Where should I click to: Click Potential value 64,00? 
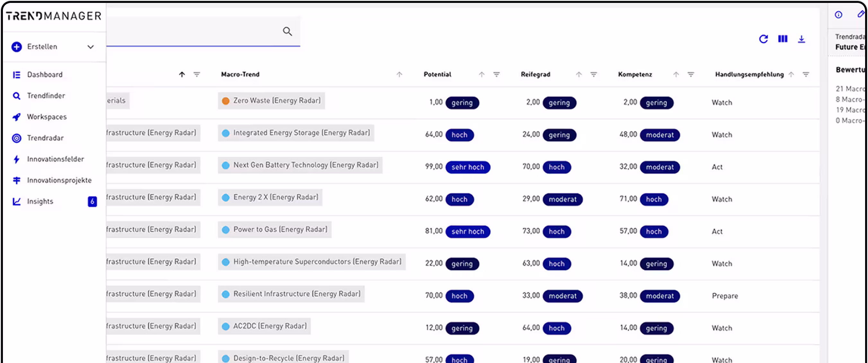tap(434, 134)
